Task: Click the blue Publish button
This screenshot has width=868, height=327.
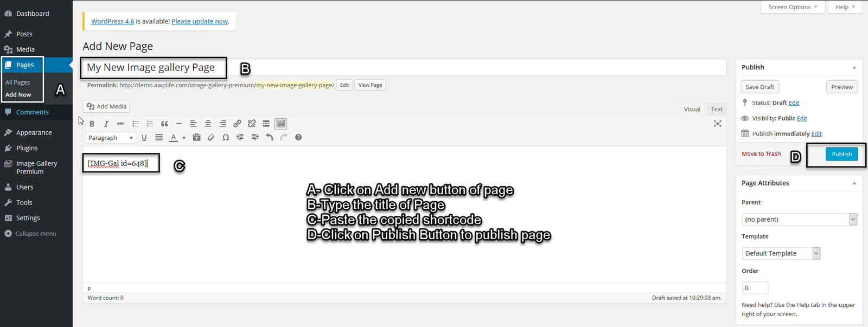Action: pyautogui.click(x=841, y=154)
